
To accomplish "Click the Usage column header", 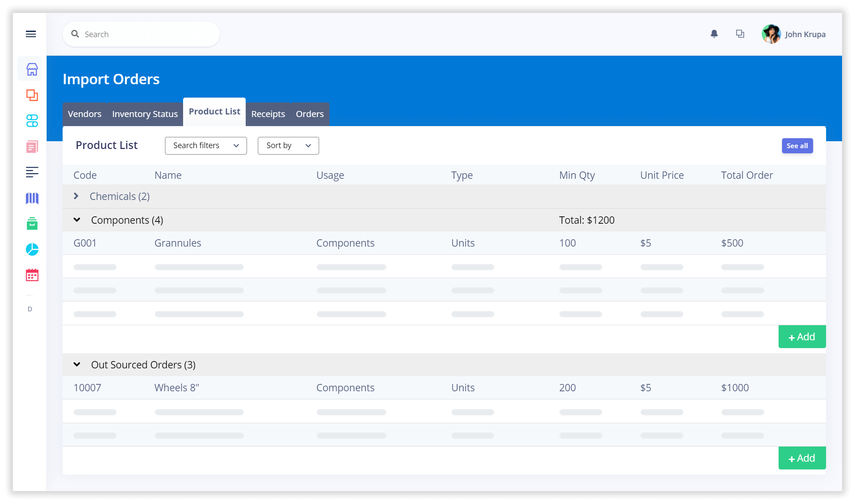I will (330, 175).
